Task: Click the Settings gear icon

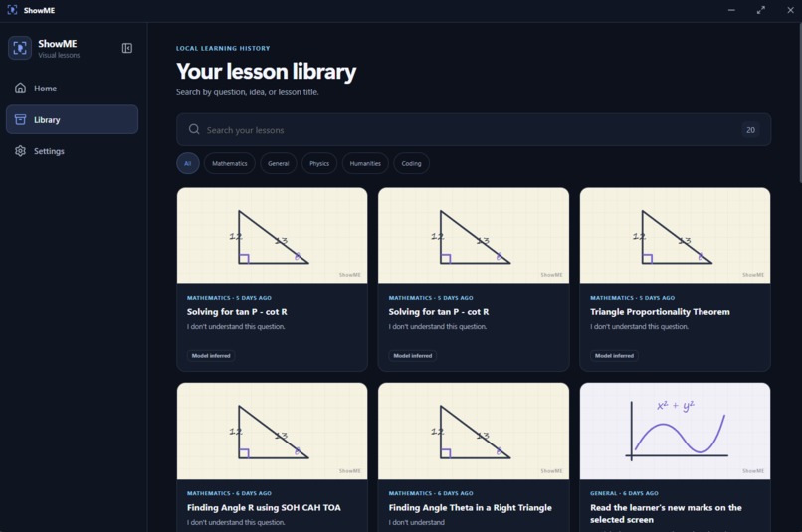Action: click(x=20, y=151)
